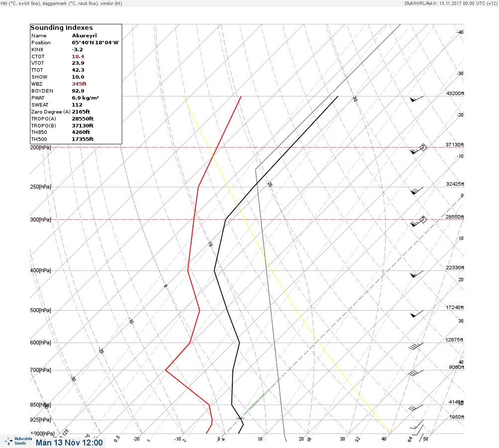This screenshot has width=499, height=448.
Task: Click the 12875ft altitude label
Action: point(454,340)
